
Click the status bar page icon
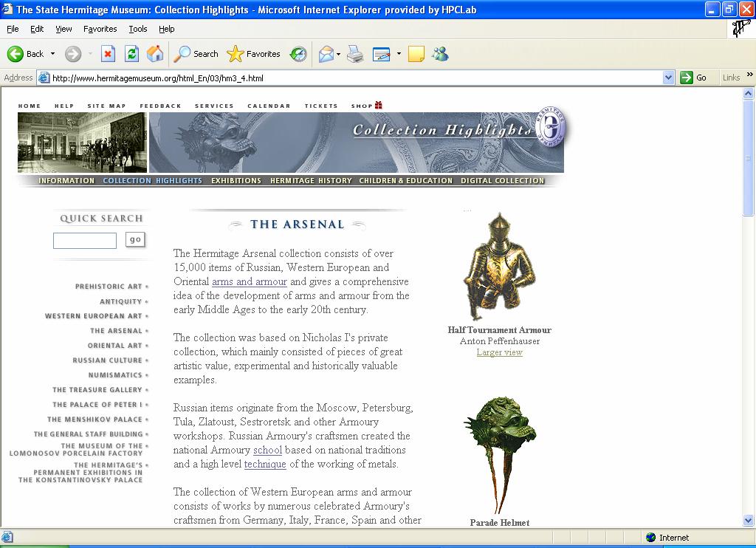point(7,538)
